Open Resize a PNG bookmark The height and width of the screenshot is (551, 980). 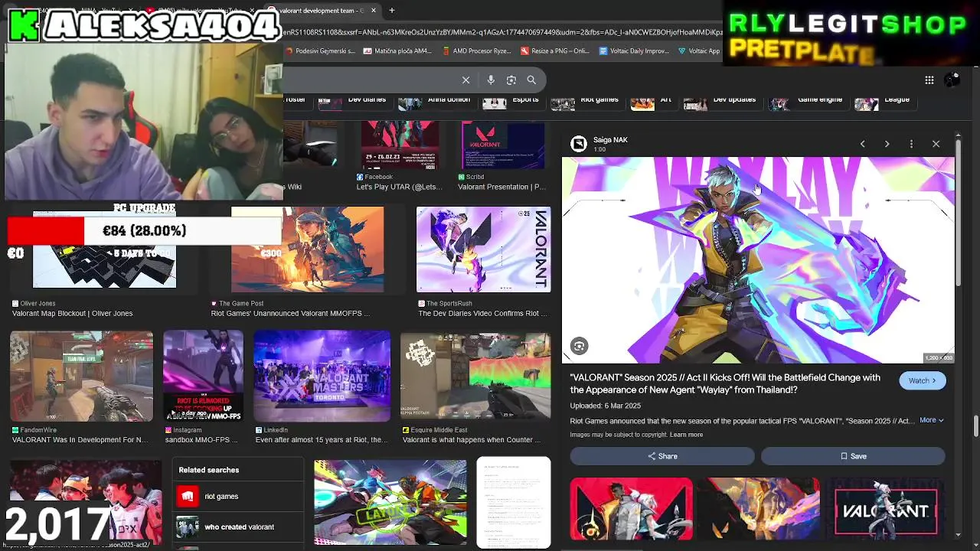pyautogui.click(x=555, y=51)
